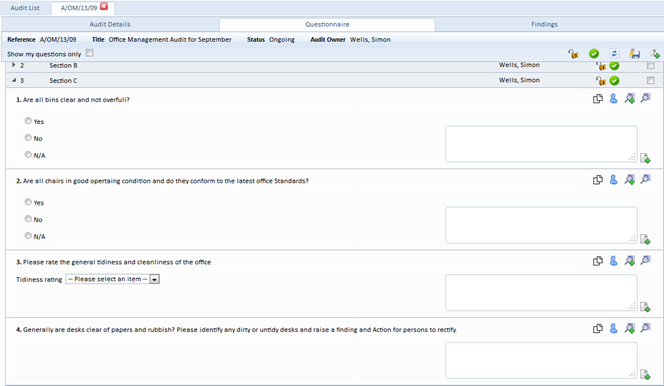Click the add question icon in the toolbar

[655, 54]
